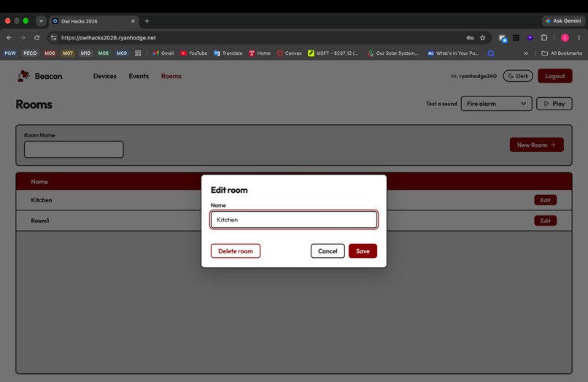Screen dimensions: 588x382
Task: Open the Canvas bookmark
Action: pyautogui.click(x=289, y=53)
